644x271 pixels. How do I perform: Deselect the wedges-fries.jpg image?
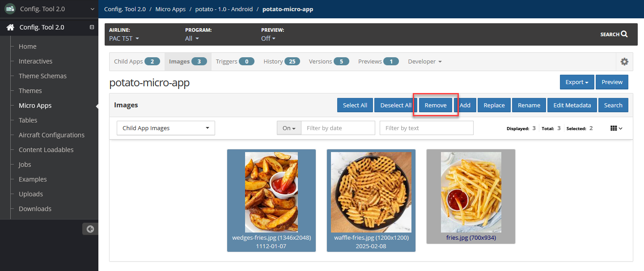tap(271, 200)
